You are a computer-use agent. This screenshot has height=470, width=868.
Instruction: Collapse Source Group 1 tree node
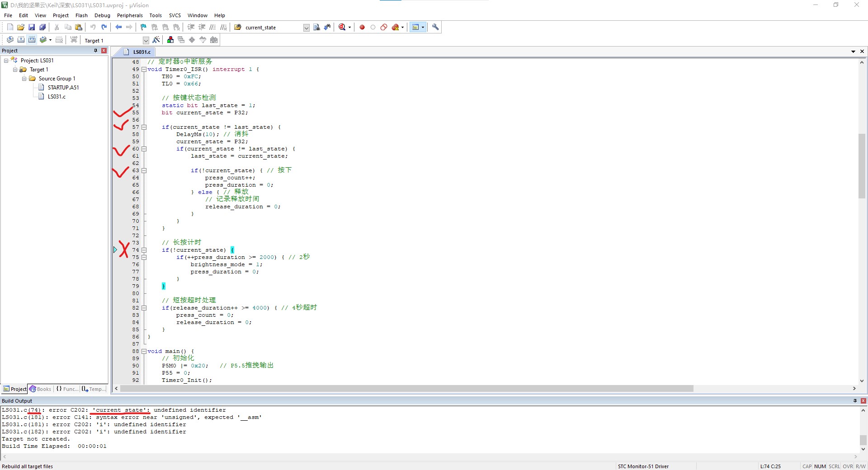24,79
